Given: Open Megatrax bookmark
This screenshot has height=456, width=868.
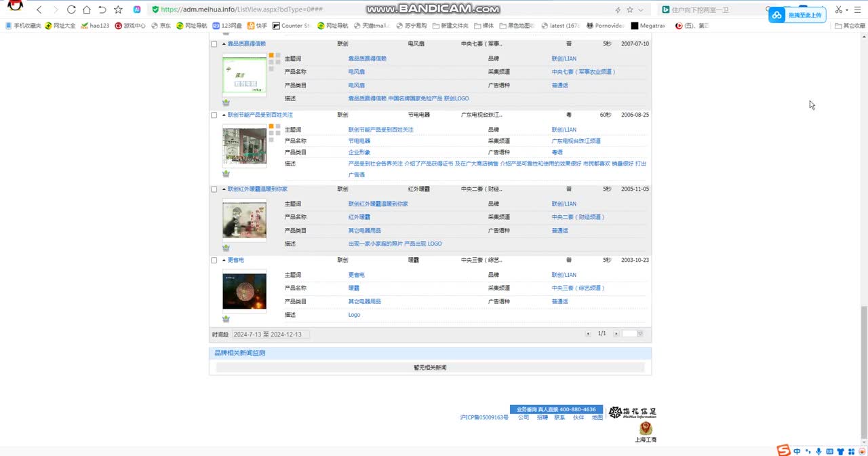Looking at the screenshot, I should coord(650,26).
